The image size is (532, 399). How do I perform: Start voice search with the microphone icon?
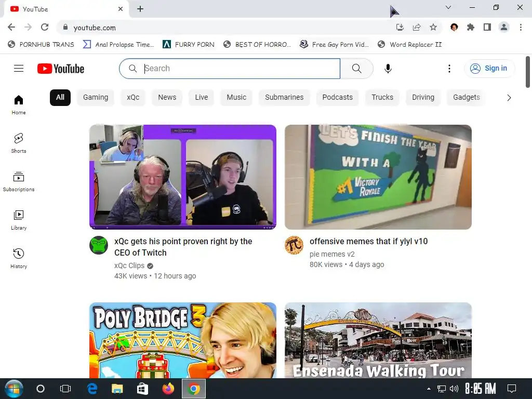[x=388, y=69]
